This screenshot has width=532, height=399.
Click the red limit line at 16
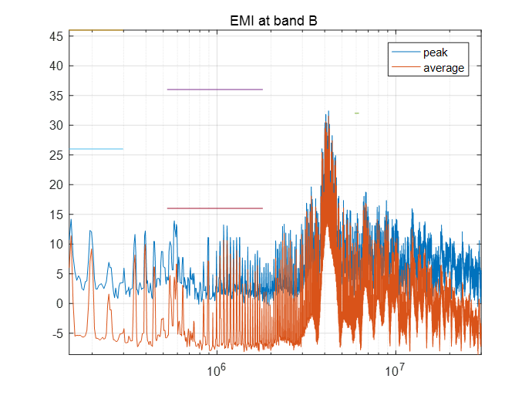214,208
